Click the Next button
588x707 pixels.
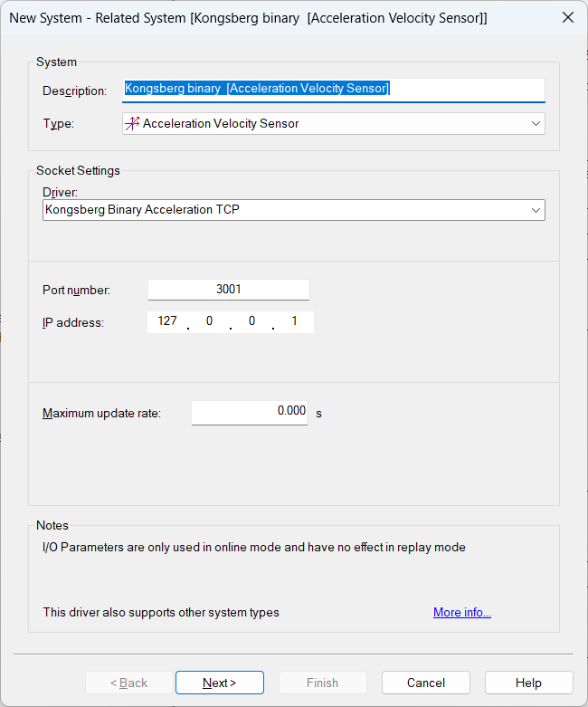click(220, 683)
